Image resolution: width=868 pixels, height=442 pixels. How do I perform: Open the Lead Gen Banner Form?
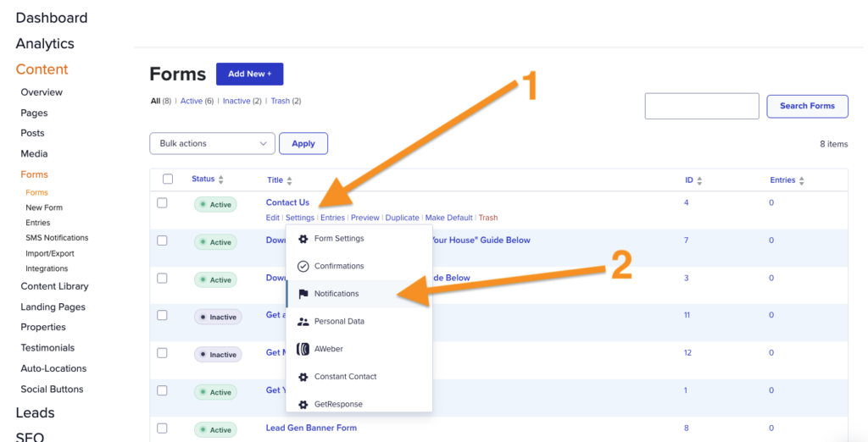point(311,428)
